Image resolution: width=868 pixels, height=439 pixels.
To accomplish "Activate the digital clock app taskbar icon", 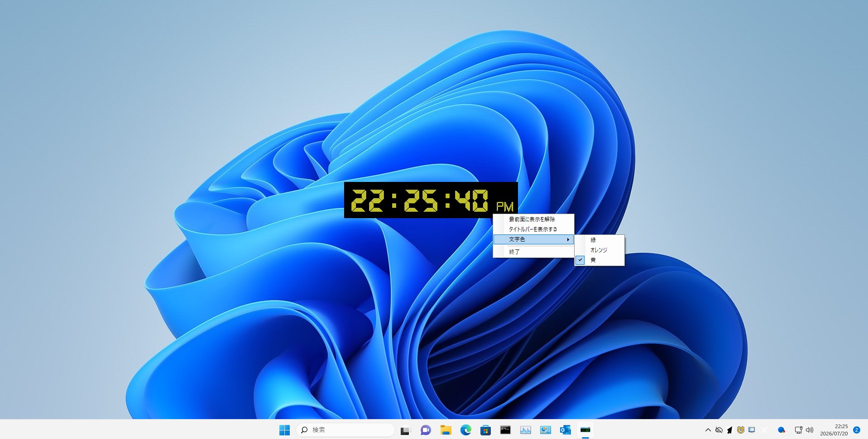I will click(585, 430).
